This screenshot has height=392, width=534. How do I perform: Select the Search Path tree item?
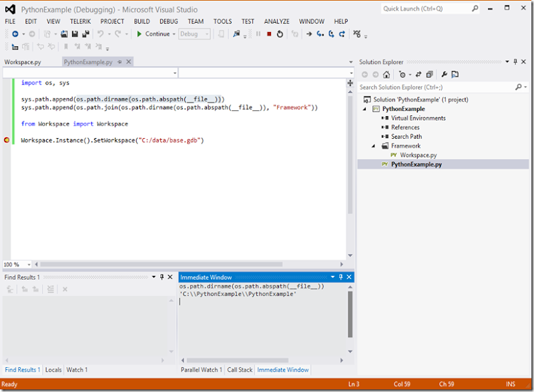coord(407,137)
